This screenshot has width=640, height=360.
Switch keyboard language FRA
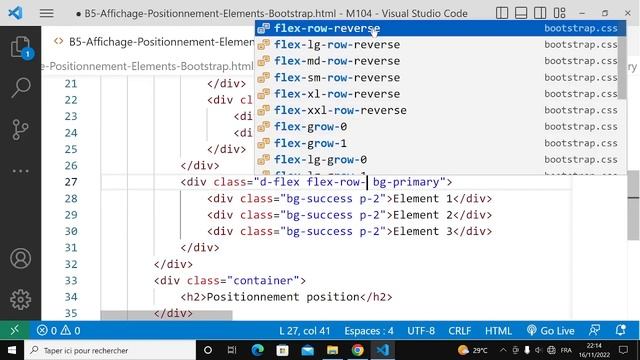click(566, 350)
